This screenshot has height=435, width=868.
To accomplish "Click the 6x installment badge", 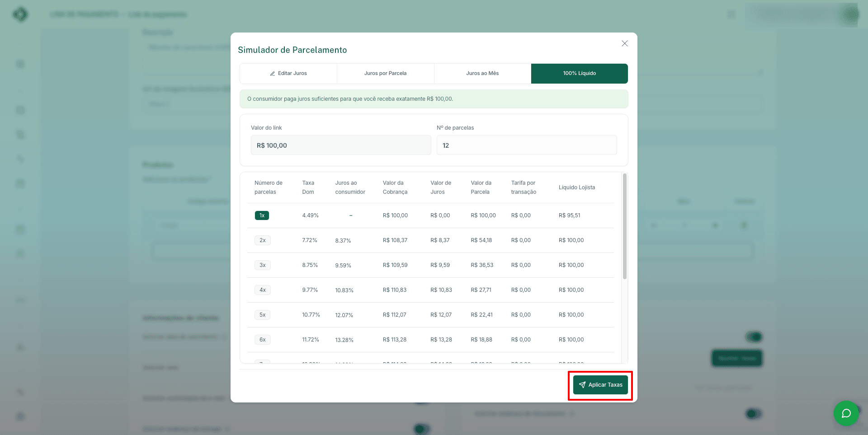I will coord(262,340).
